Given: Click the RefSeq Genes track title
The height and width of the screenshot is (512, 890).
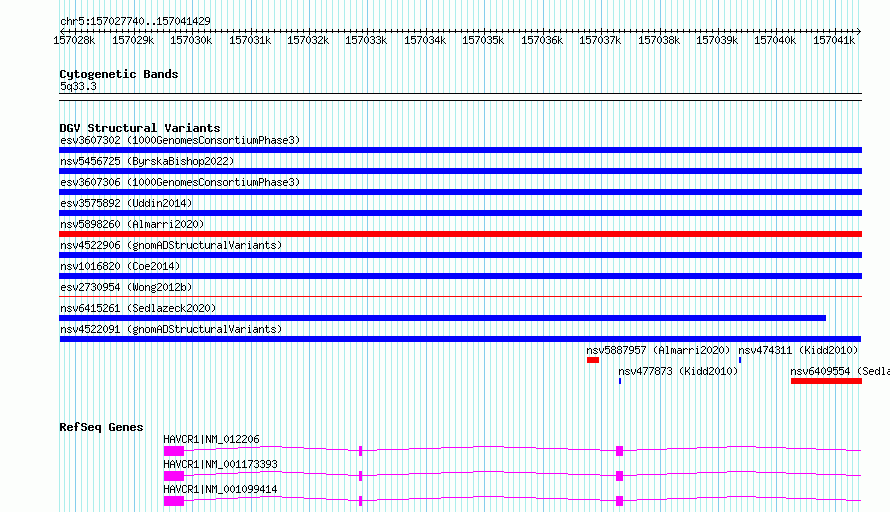Looking at the screenshot, I should pyautogui.click(x=101, y=427).
